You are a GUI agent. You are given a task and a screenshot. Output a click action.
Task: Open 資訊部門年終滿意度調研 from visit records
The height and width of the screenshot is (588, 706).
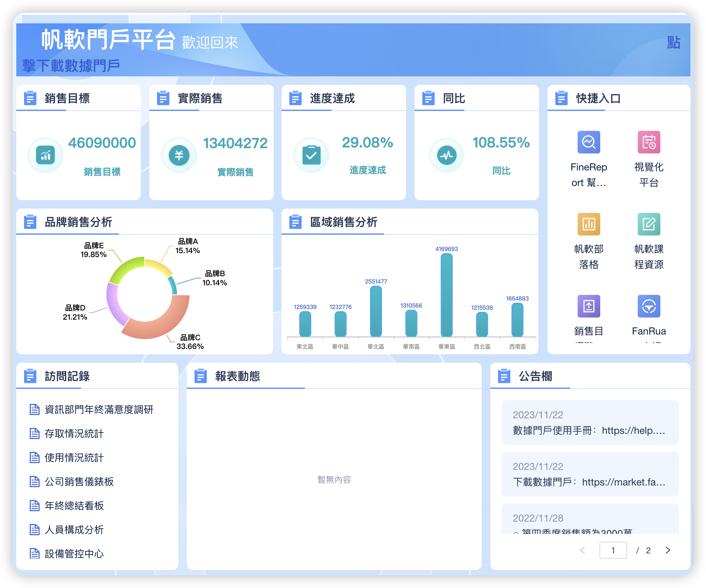coord(99,410)
